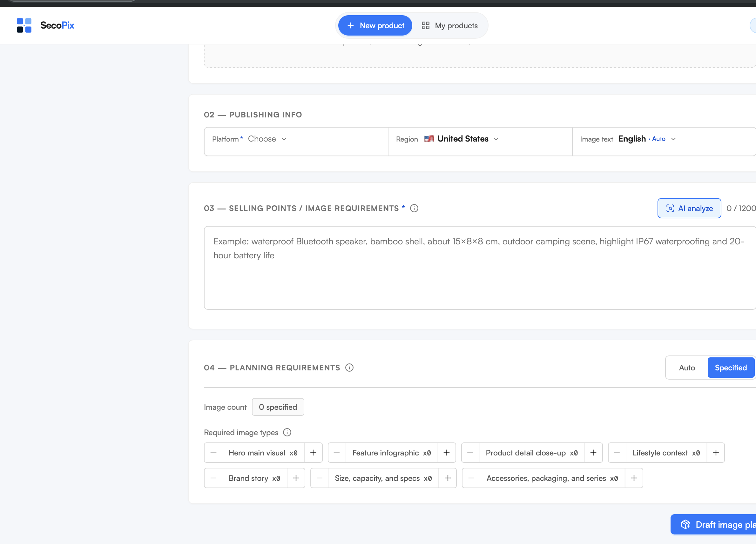Screen dimensions: 756x544
Task: Click the SecoPix logo icon
Action: tap(24, 25)
